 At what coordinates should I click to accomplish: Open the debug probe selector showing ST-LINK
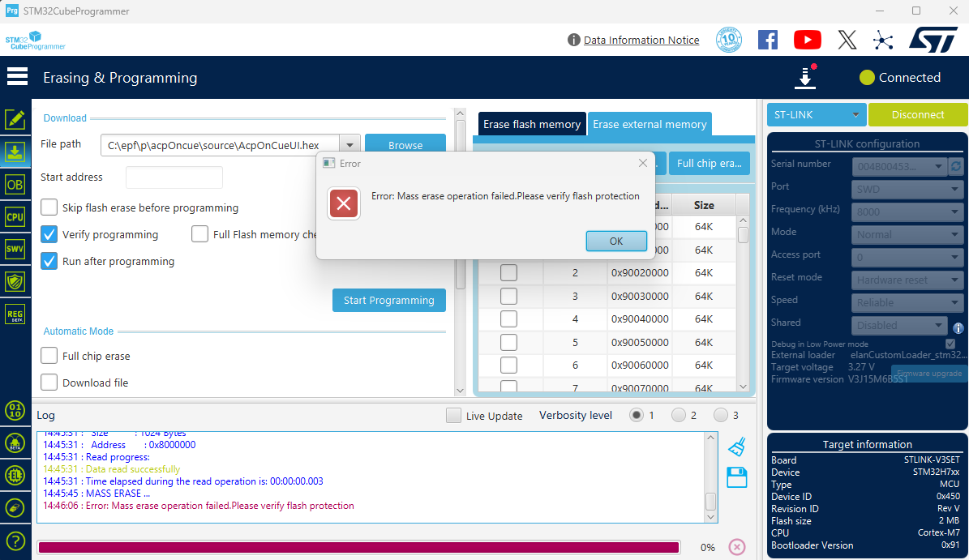[816, 114]
